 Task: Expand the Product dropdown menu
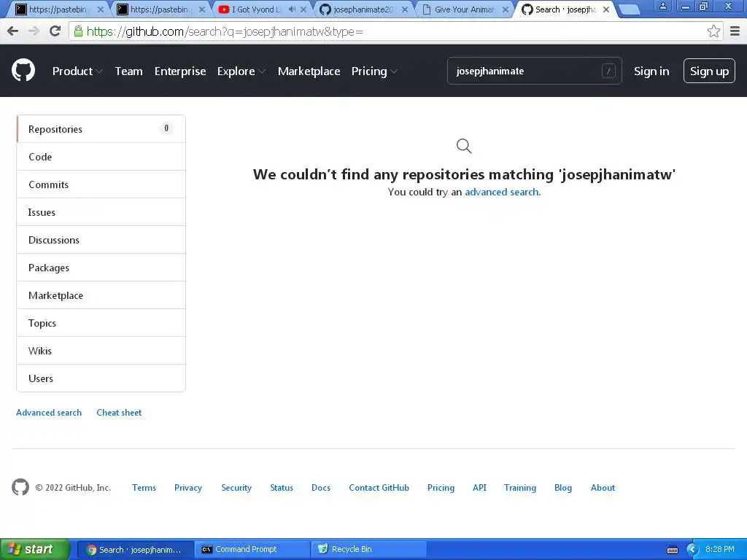pyautogui.click(x=77, y=71)
